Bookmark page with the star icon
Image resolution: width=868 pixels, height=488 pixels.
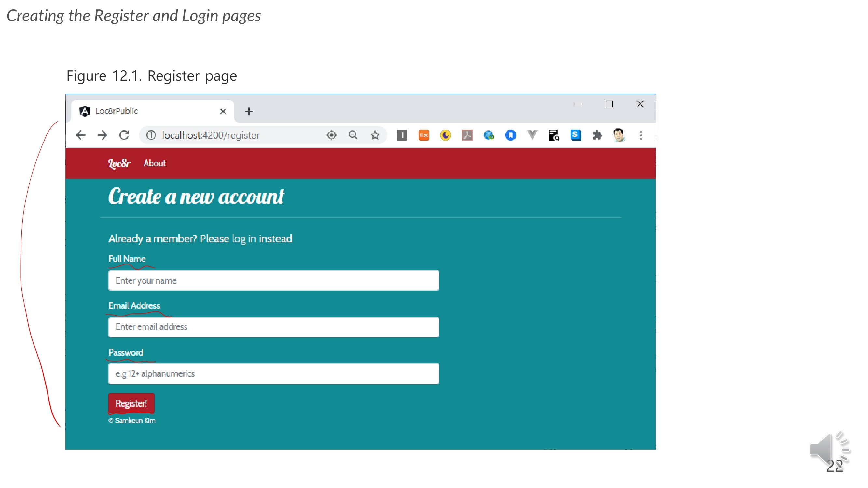click(375, 135)
